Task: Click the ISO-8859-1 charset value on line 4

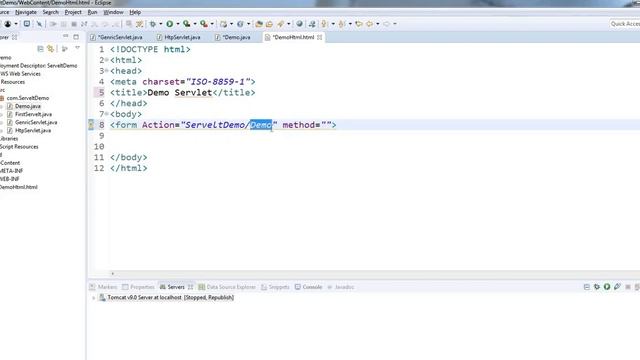Action: (x=218, y=82)
